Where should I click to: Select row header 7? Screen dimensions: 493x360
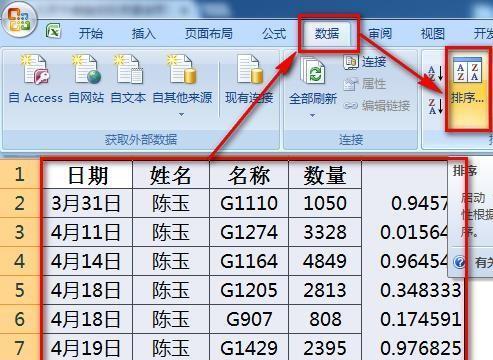point(20,347)
